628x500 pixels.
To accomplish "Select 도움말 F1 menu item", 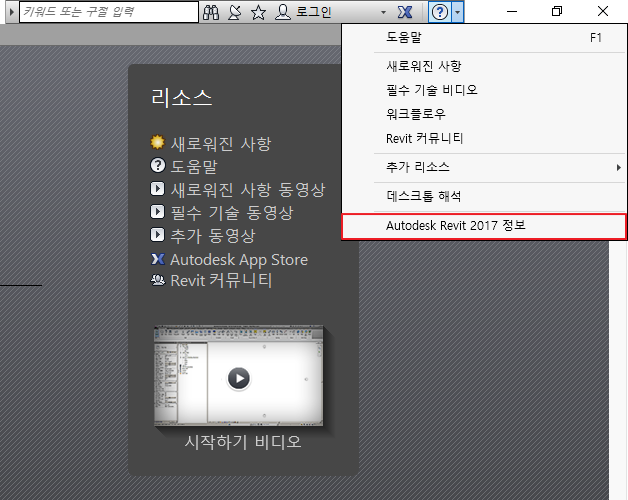I will [x=484, y=38].
